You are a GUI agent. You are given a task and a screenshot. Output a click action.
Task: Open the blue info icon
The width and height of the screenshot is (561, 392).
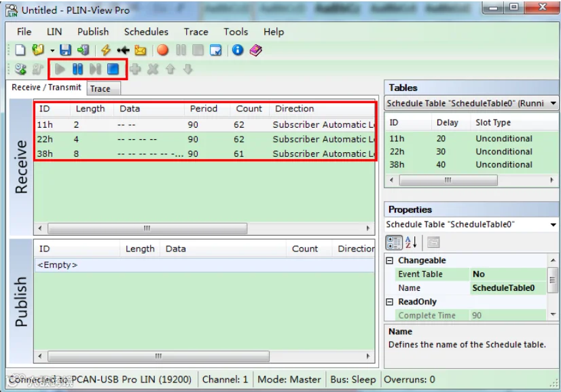[238, 50]
